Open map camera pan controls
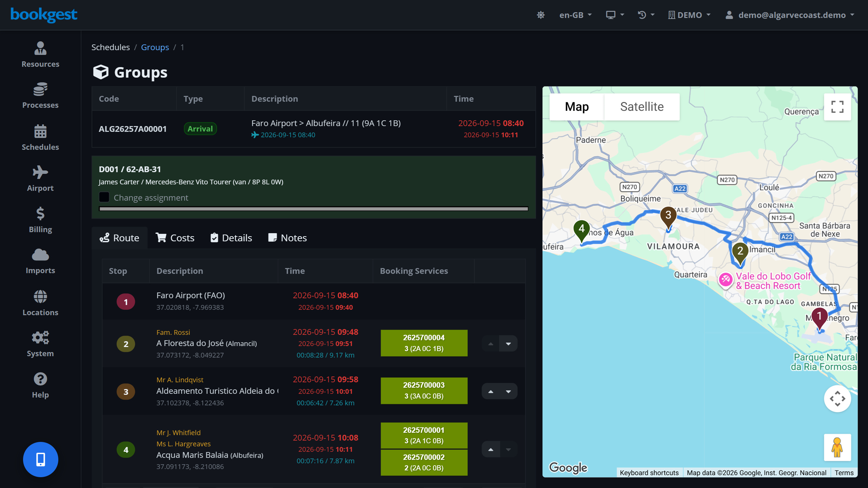The width and height of the screenshot is (868, 488). coord(837,398)
